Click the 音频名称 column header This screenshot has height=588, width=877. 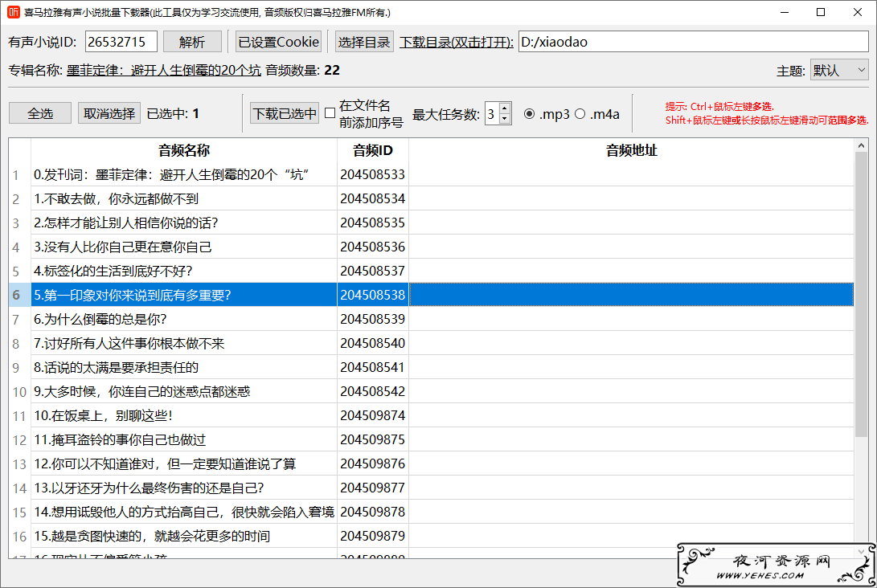[184, 150]
